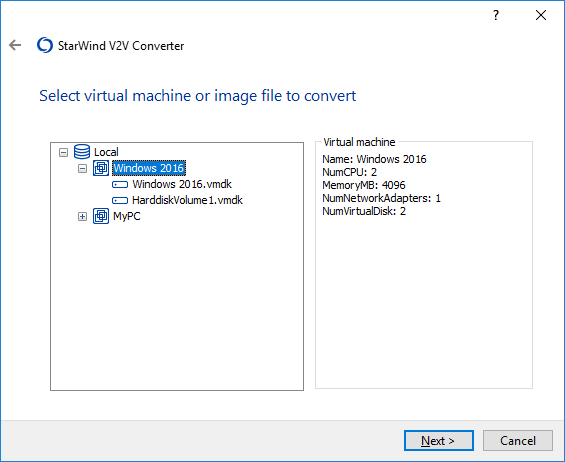The height and width of the screenshot is (462, 565).
Task: Click the 'NumCPU: 2' value
Action: click(350, 172)
